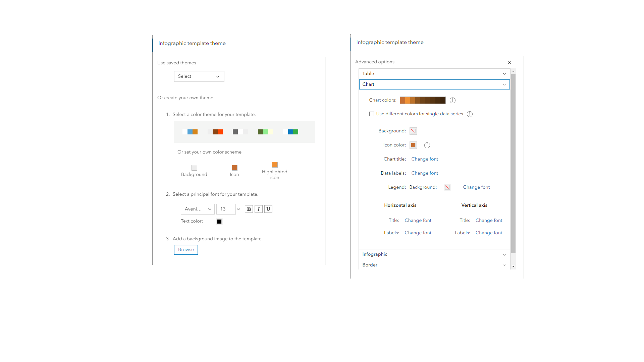Select the blue color theme swatch group

[x=191, y=132]
